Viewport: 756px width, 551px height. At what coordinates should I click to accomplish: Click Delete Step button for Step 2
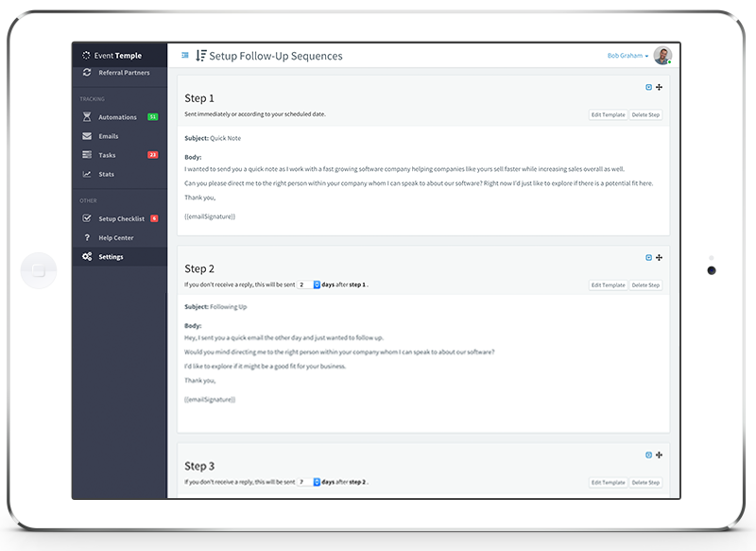[x=646, y=284]
